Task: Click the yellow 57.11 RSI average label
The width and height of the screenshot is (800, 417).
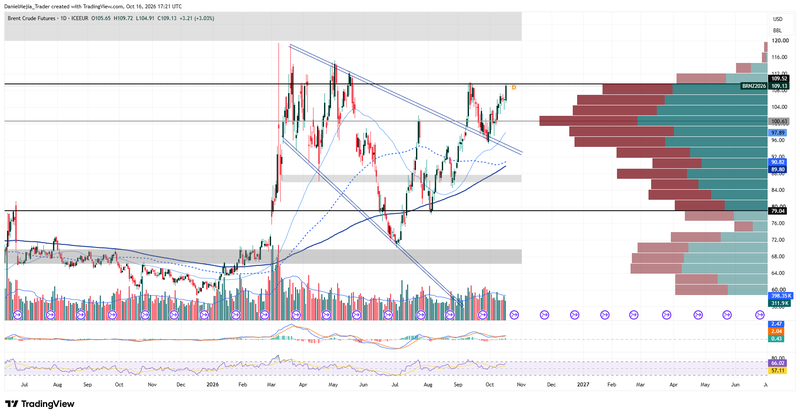Action: point(778,371)
